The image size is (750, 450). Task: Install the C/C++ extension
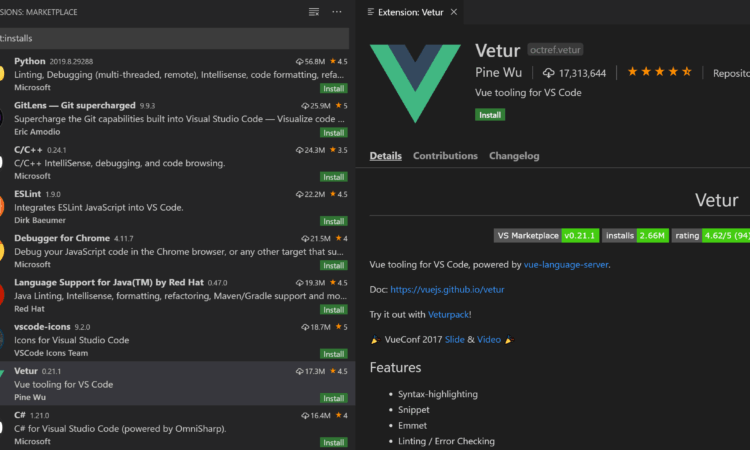333,177
